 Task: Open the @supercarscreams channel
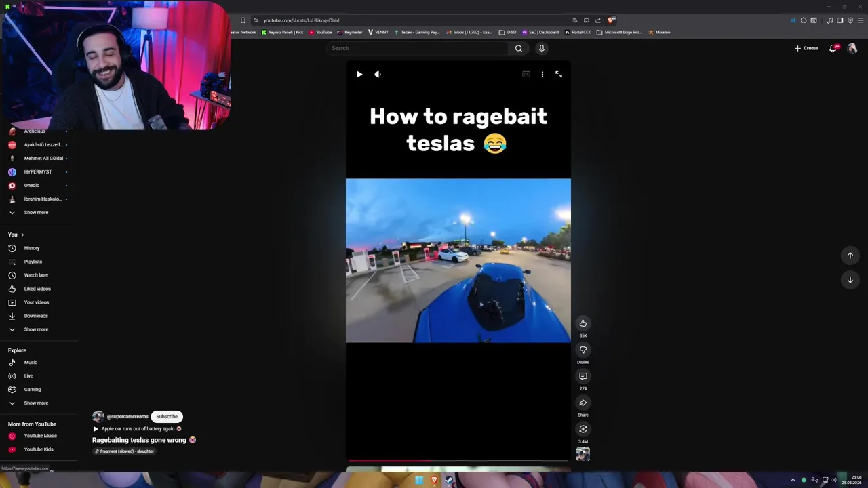[x=127, y=417]
